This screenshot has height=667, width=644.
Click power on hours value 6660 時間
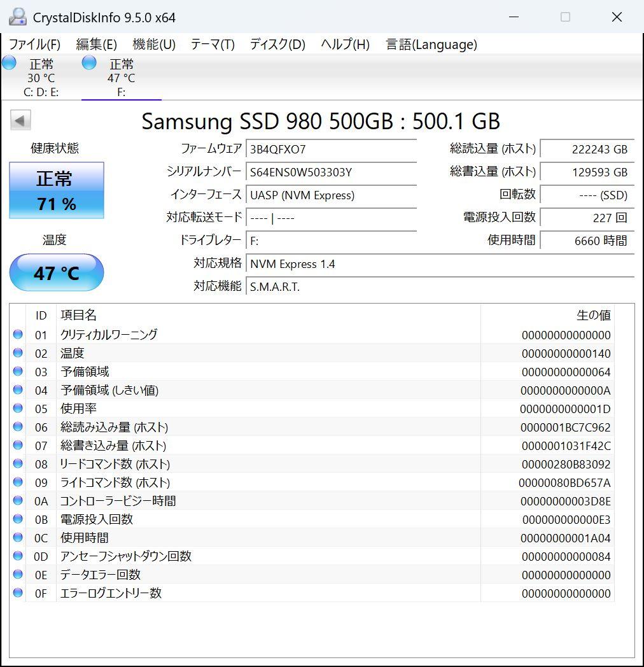(587, 241)
